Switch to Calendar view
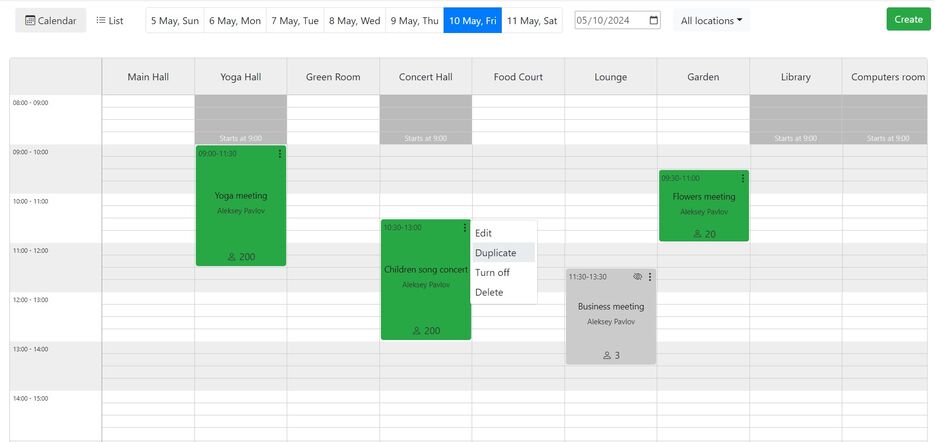935x442 pixels. pos(51,20)
